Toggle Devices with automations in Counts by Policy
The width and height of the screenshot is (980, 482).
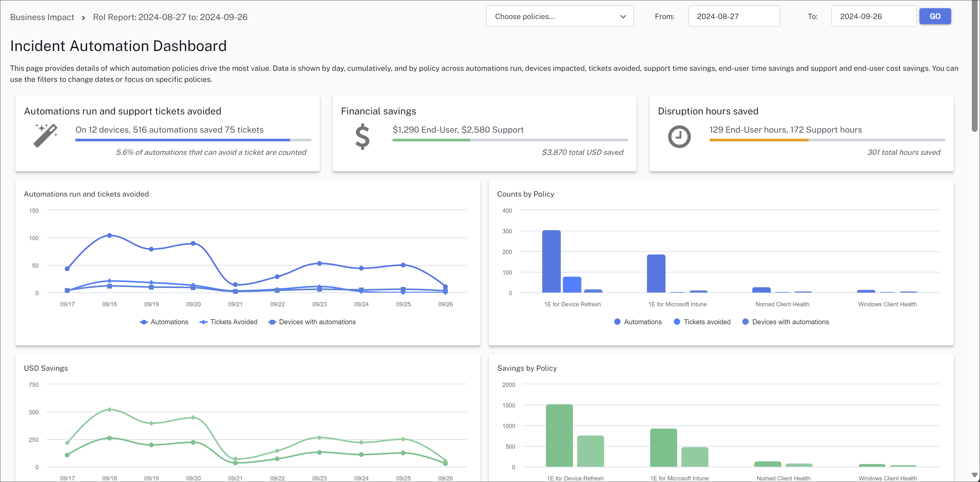pyautogui.click(x=790, y=322)
